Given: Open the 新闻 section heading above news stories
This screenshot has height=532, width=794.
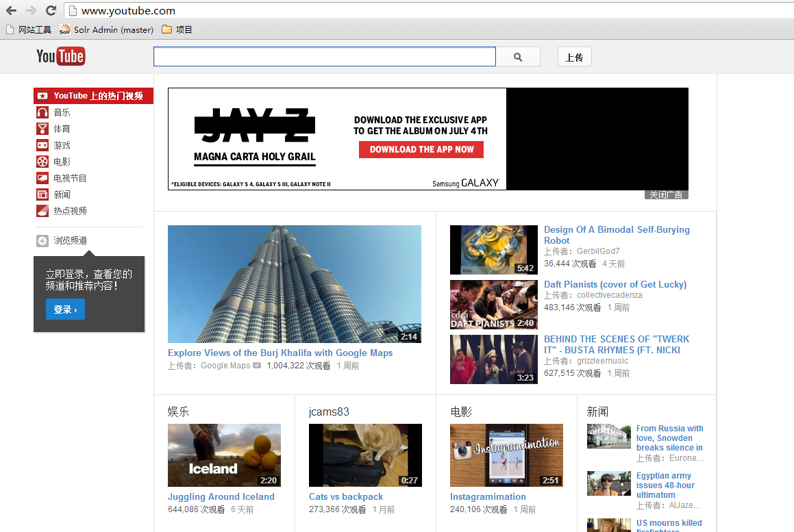Looking at the screenshot, I should (597, 411).
